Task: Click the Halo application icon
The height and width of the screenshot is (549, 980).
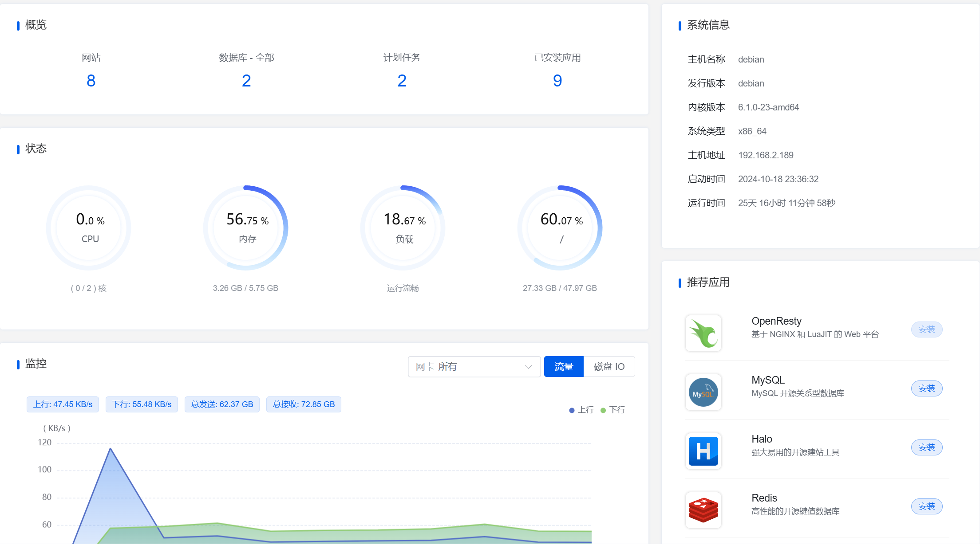Action: (703, 451)
